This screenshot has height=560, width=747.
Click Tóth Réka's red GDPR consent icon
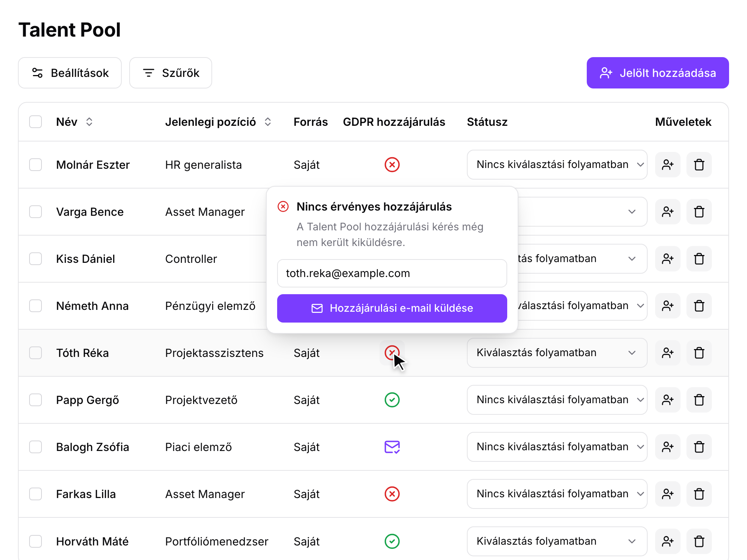tap(392, 353)
